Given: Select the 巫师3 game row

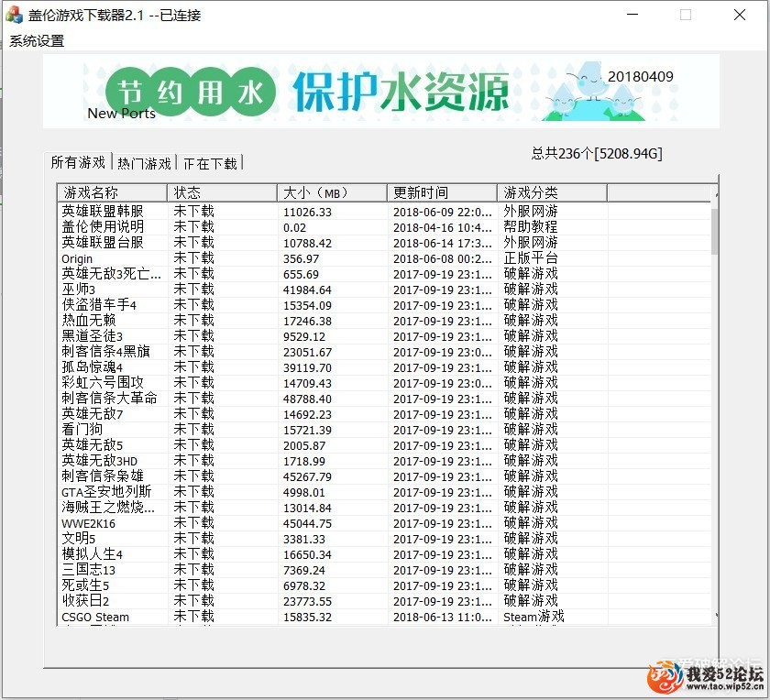Looking at the screenshot, I should click(384, 290).
